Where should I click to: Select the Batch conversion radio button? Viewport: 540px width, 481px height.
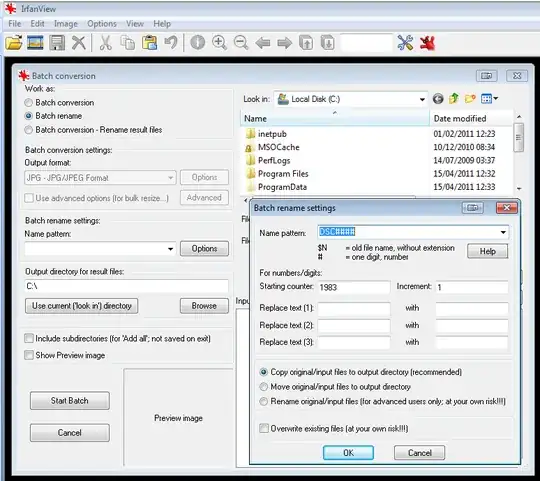tap(29, 103)
